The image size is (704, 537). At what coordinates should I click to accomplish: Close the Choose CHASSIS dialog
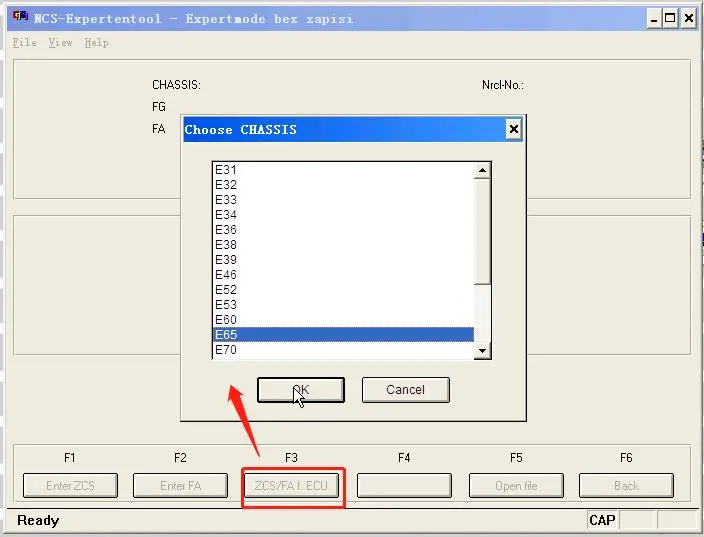tap(514, 129)
